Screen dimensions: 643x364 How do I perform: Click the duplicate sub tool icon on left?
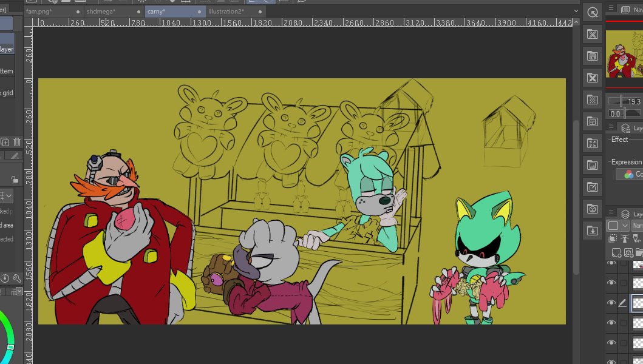coord(5,142)
